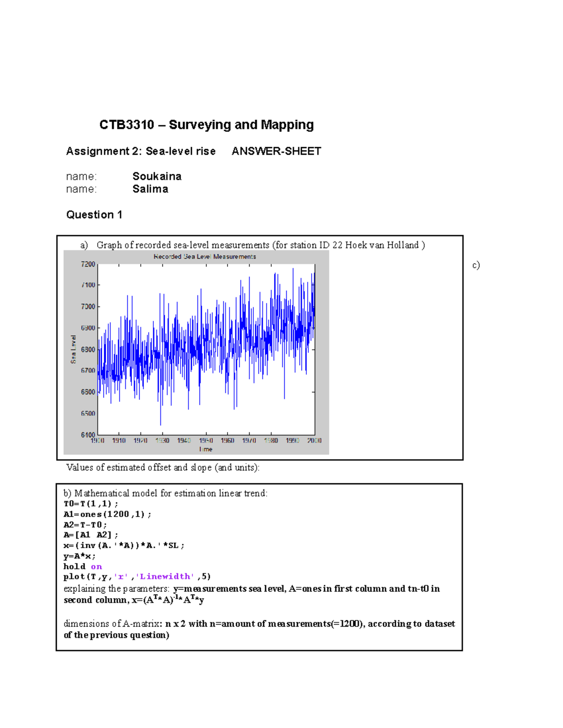Click the year 2000 tick label

pyautogui.click(x=315, y=441)
